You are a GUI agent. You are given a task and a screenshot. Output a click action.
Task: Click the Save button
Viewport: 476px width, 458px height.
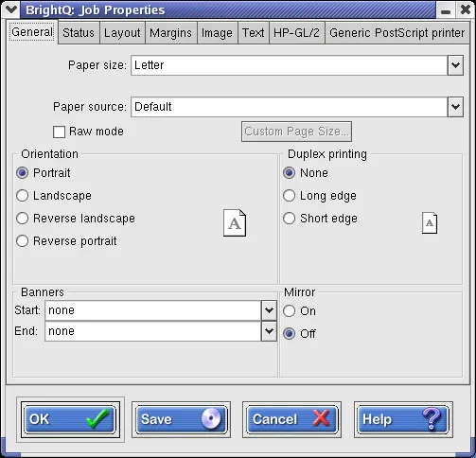tap(181, 419)
